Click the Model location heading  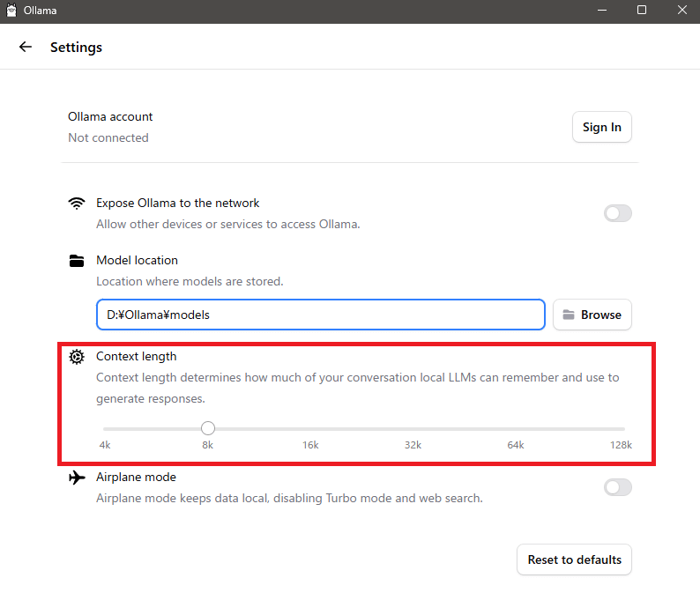(137, 260)
